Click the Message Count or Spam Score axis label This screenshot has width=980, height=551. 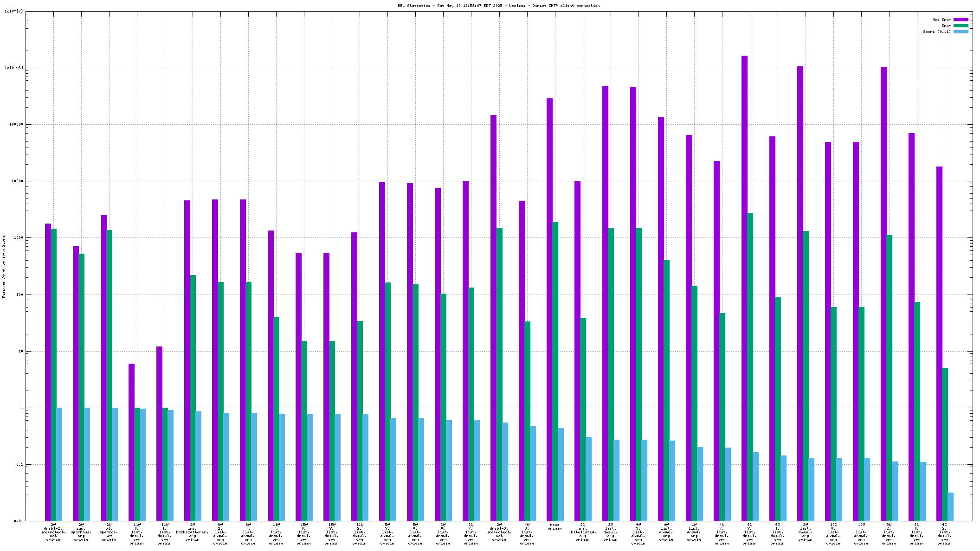point(3,266)
